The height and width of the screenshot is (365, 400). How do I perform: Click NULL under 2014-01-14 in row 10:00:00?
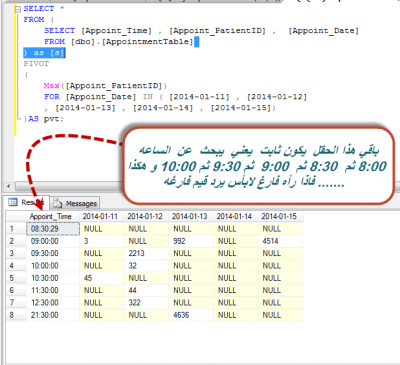[x=236, y=266]
